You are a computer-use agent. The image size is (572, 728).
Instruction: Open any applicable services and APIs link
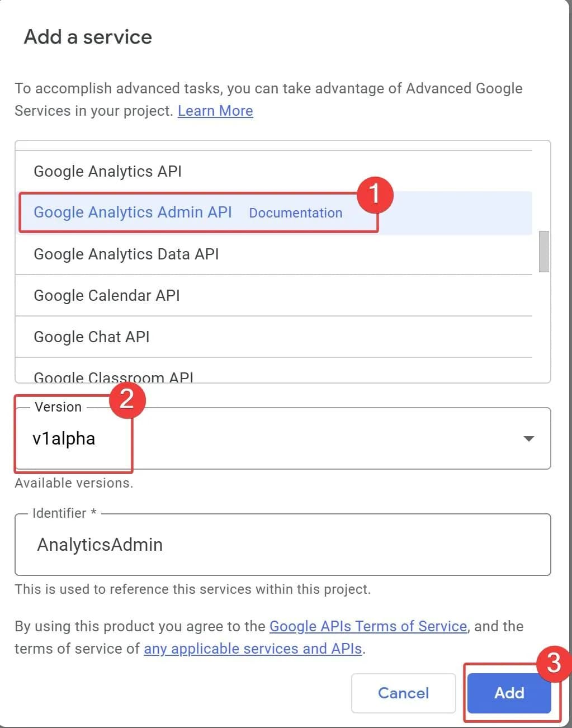click(x=253, y=649)
